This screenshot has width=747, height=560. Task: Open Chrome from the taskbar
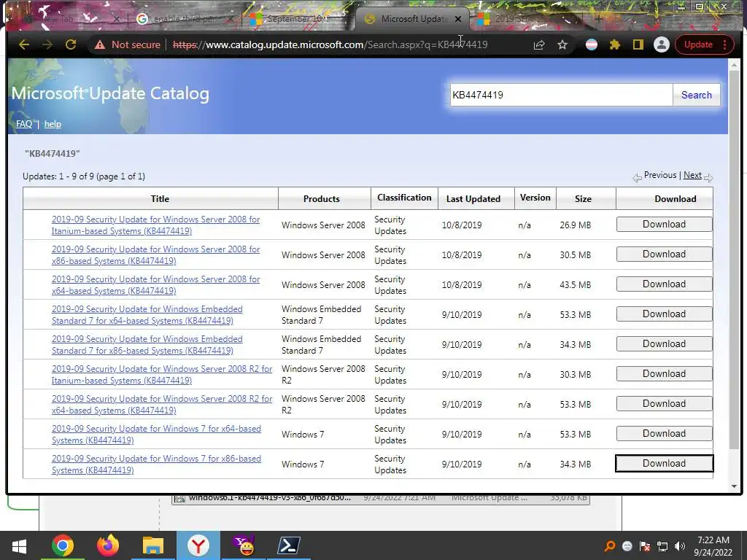63,545
